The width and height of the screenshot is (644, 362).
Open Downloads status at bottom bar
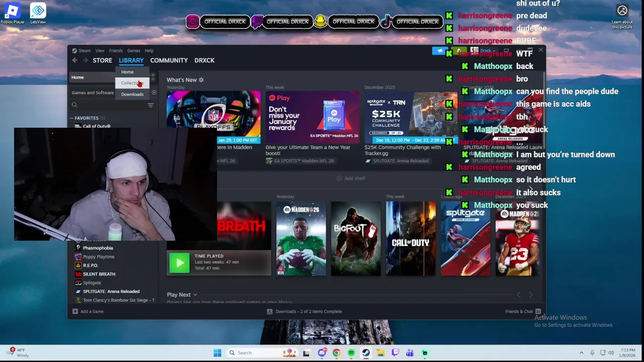click(x=304, y=311)
